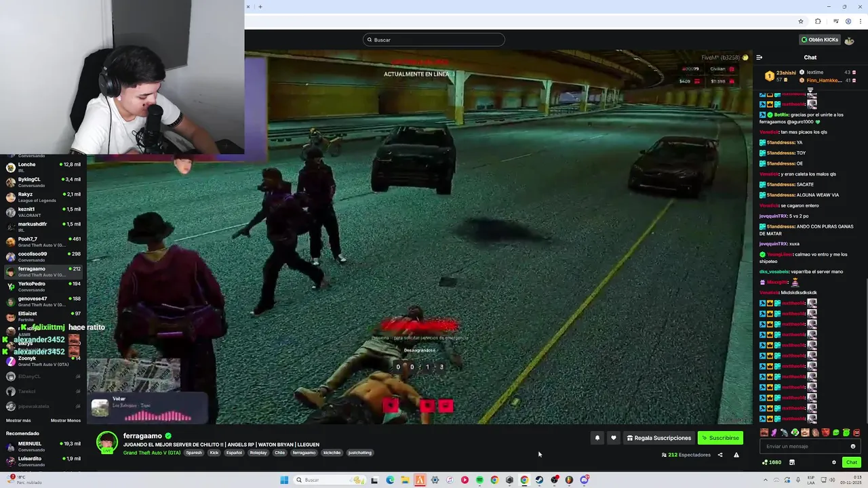Open Windows Start menu
This screenshot has height=488, width=868.
tap(284, 480)
